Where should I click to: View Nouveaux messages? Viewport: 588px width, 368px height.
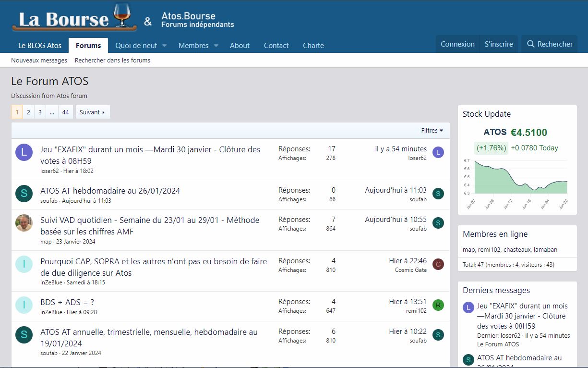(39, 61)
